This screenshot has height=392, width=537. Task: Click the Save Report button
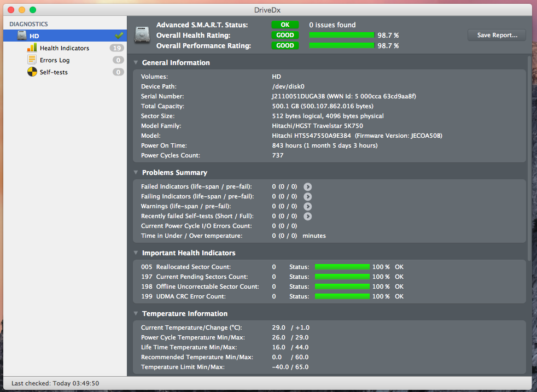[x=497, y=35]
